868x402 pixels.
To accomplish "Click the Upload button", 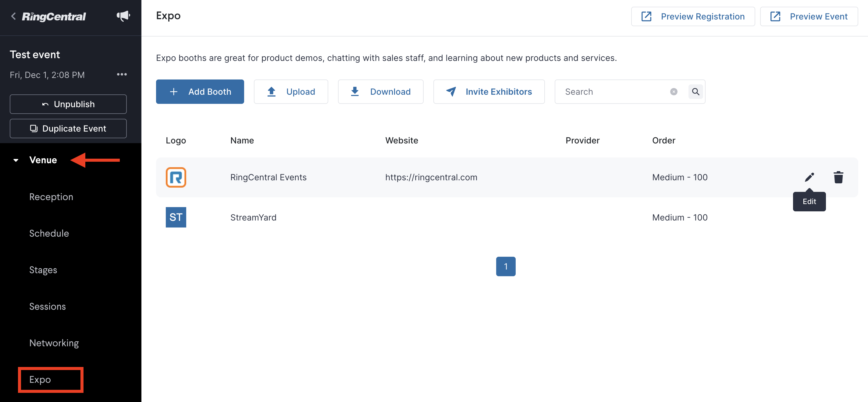I will (x=291, y=92).
